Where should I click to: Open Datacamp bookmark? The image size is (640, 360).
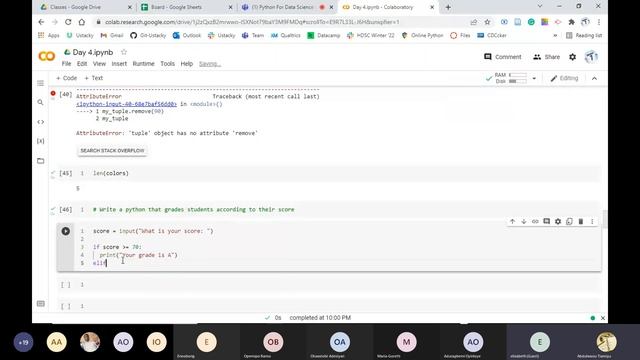pos(324,36)
